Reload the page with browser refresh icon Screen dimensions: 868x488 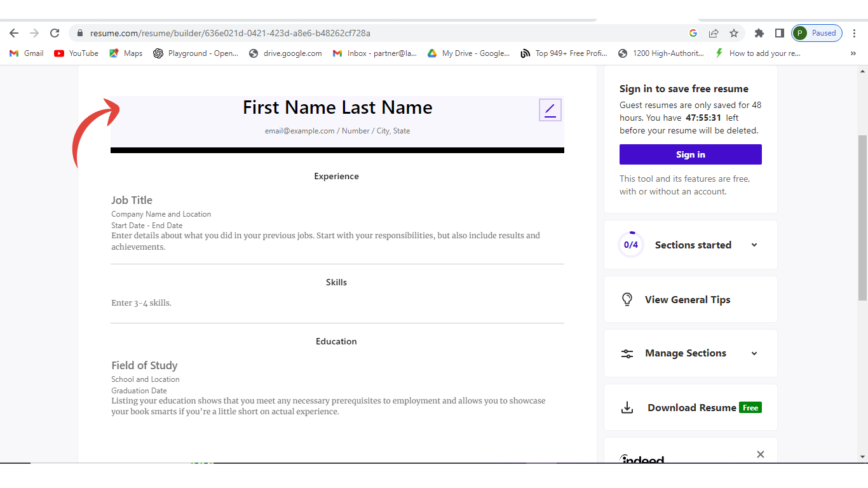pyautogui.click(x=55, y=33)
